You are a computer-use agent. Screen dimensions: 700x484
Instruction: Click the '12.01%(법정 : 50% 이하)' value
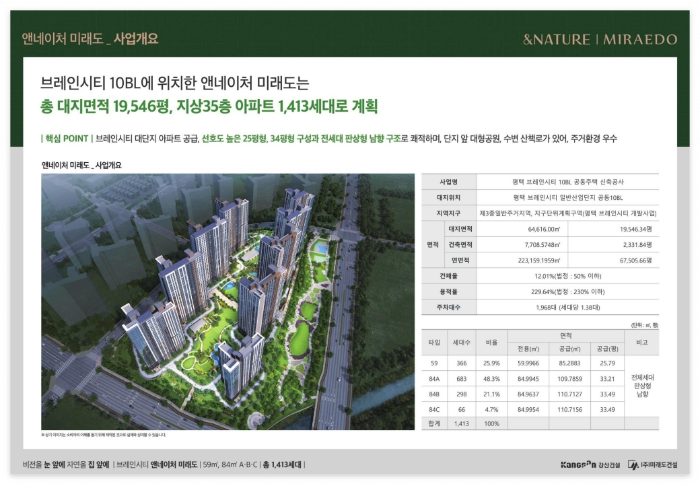coord(567,276)
